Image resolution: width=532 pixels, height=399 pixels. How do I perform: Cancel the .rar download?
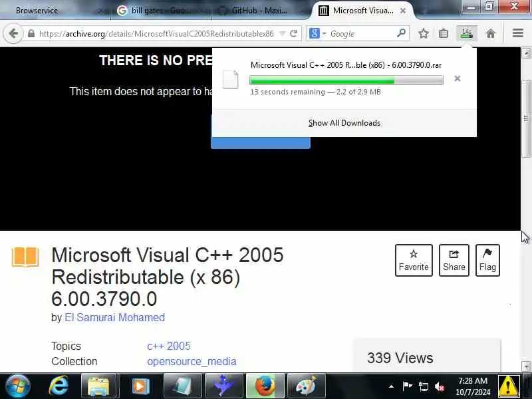[458, 78]
